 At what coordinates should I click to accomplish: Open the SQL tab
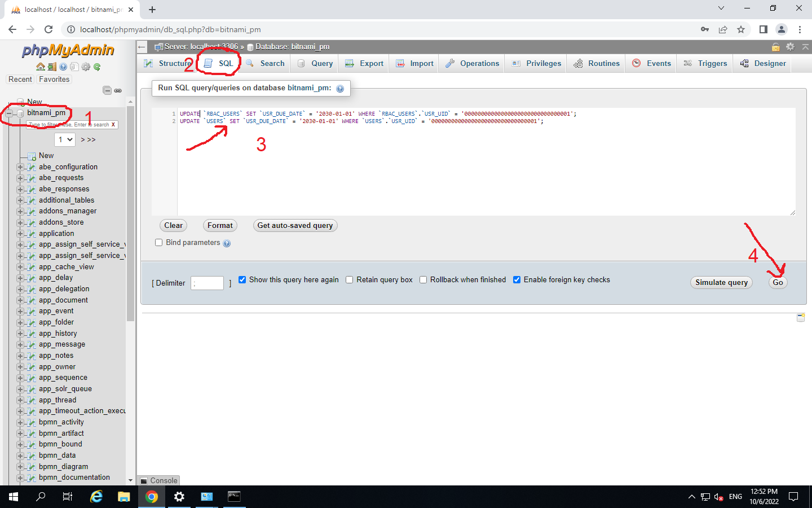point(219,64)
